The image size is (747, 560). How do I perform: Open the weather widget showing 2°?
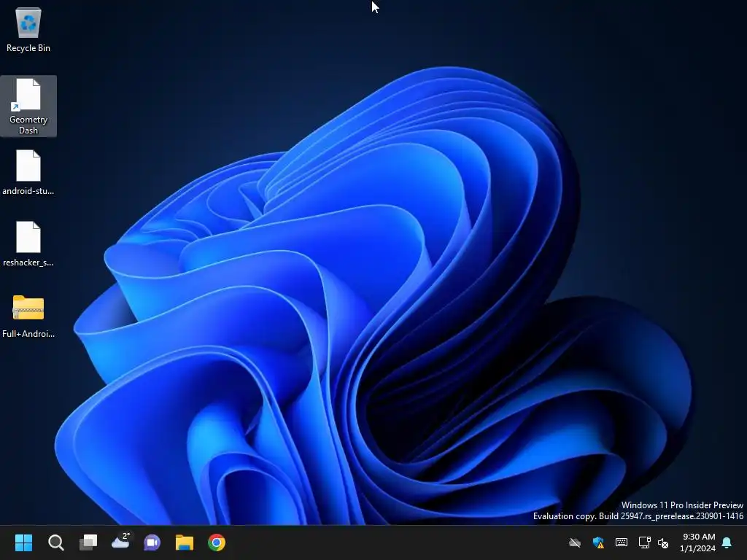120,542
